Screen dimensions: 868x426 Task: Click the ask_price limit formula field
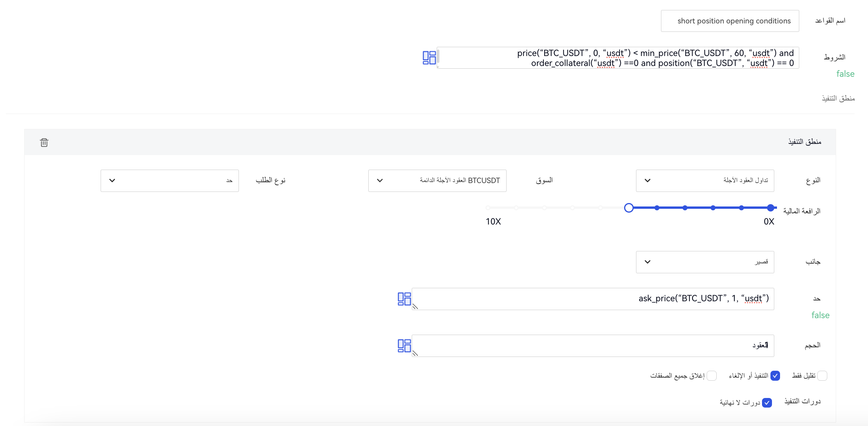pos(593,299)
